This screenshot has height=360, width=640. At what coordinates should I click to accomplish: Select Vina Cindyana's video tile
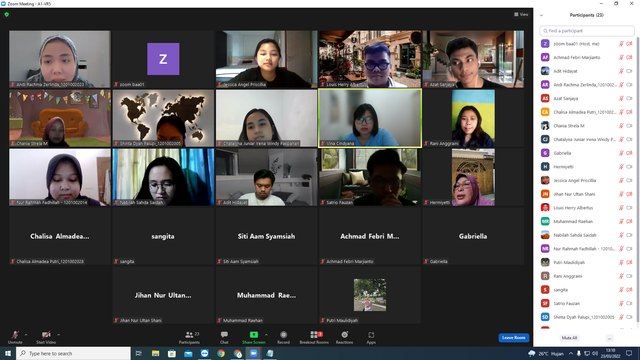coord(370,118)
